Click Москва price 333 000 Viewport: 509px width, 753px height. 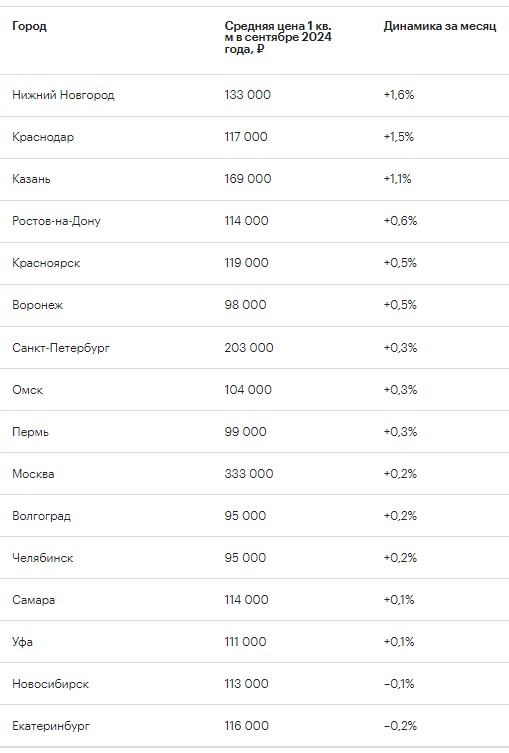(249, 474)
